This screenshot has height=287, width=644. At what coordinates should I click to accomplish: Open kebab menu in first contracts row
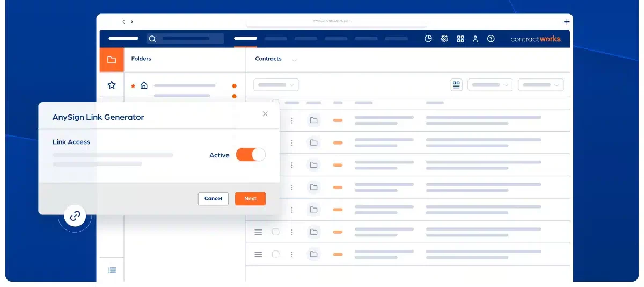292,120
